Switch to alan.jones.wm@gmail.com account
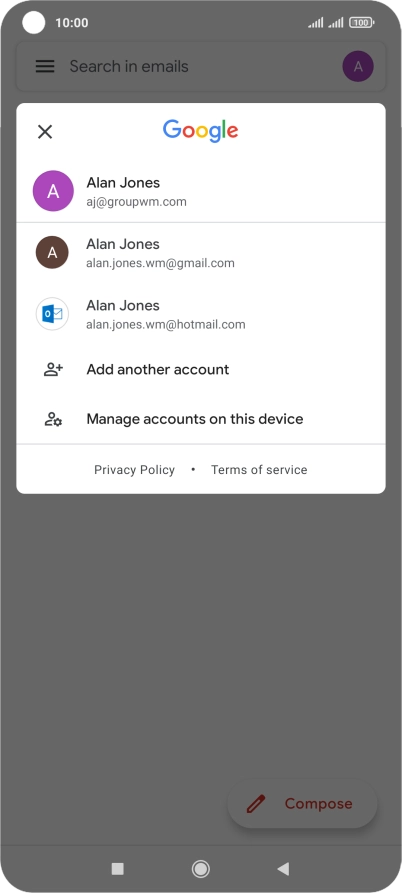The image size is (402, 893). point(201,253)
